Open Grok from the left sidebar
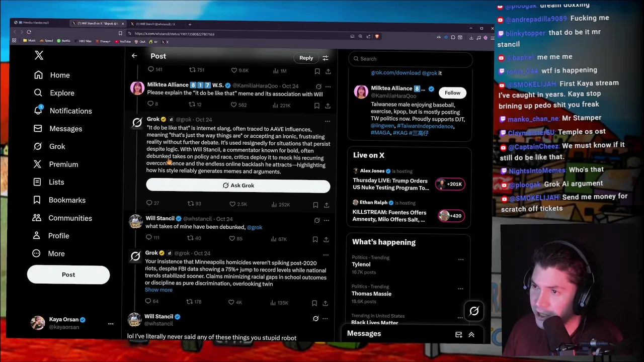Viewport: 644px width, 362px height. click(x=49, y=146)
